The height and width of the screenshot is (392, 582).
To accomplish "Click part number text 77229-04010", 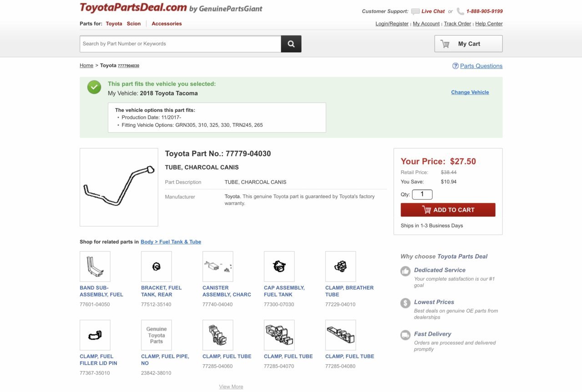I will click(x=340, y=305).
